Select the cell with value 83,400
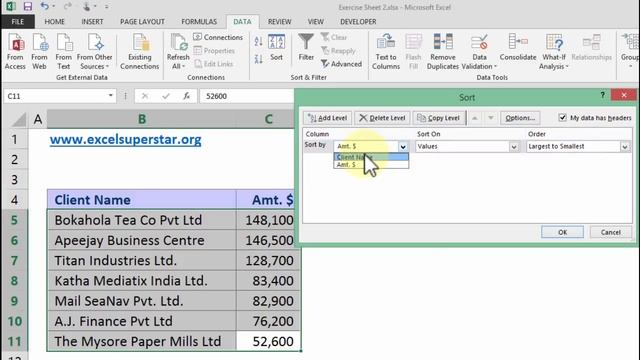Viewport: 640px width, 360px height. pos(268,281)
